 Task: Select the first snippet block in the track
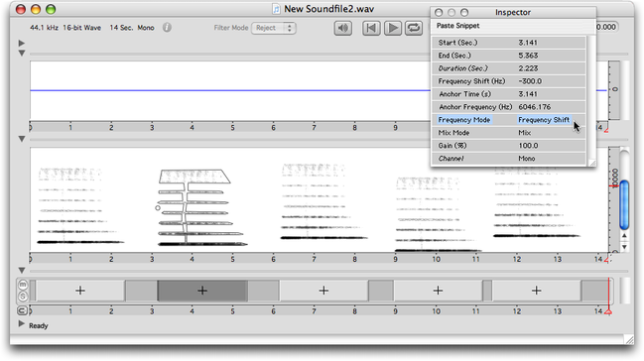(x=80, y=291)
